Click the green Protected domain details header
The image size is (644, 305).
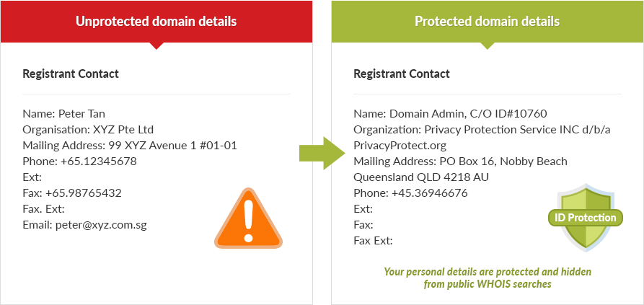coord(487,21)
